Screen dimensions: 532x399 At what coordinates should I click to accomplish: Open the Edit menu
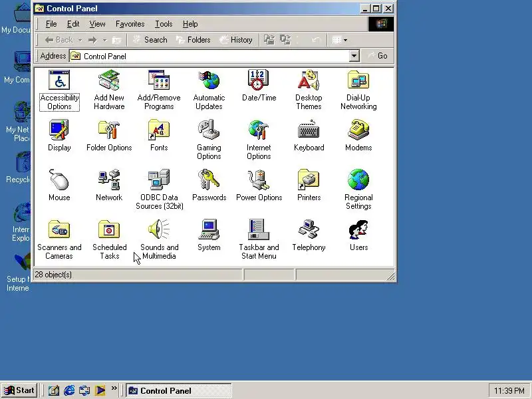point(73,24)
